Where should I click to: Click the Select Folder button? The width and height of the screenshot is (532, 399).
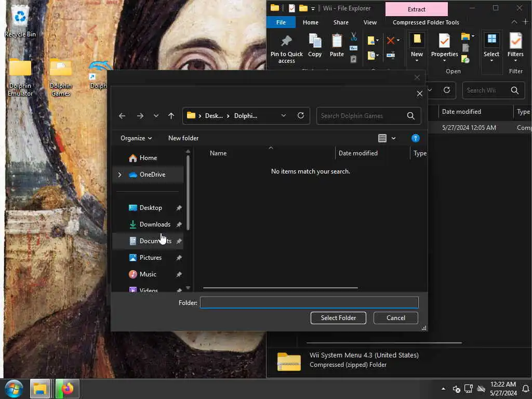click(338, 318)
